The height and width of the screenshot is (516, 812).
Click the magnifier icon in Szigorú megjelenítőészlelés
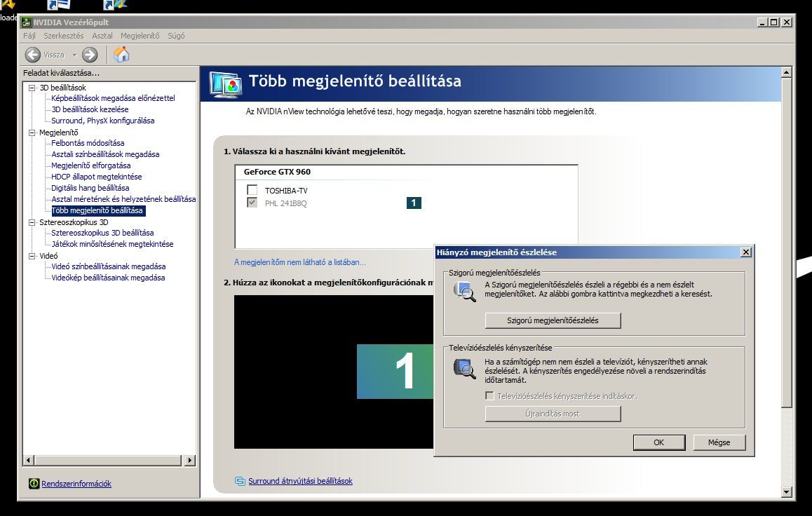pos(464,292)
